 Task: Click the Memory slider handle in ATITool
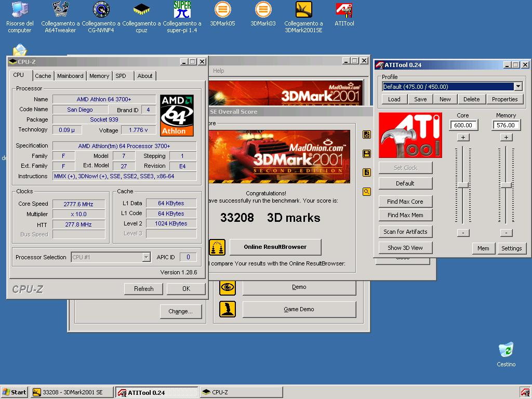click(506, 185)
